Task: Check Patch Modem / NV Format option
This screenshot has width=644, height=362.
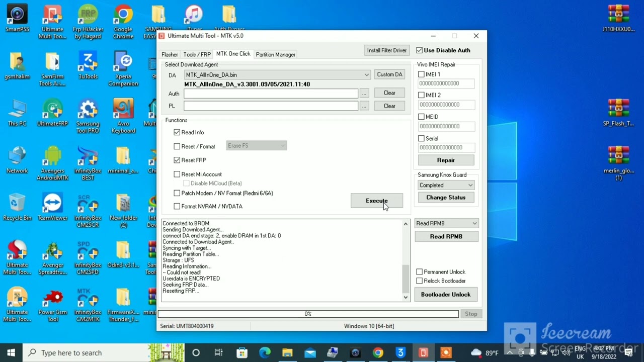Action: coord(177,193)
